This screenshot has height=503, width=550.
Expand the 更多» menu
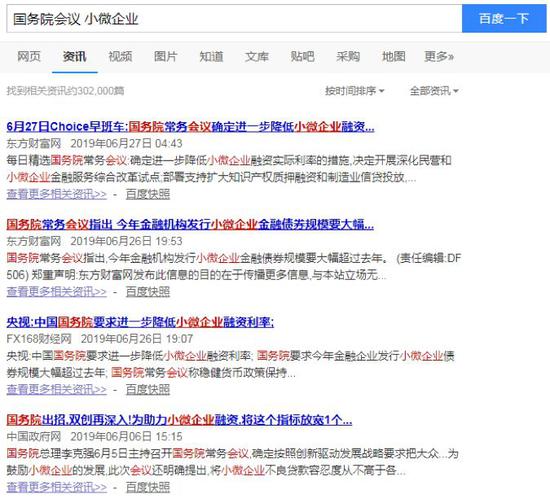click(439, 56)
